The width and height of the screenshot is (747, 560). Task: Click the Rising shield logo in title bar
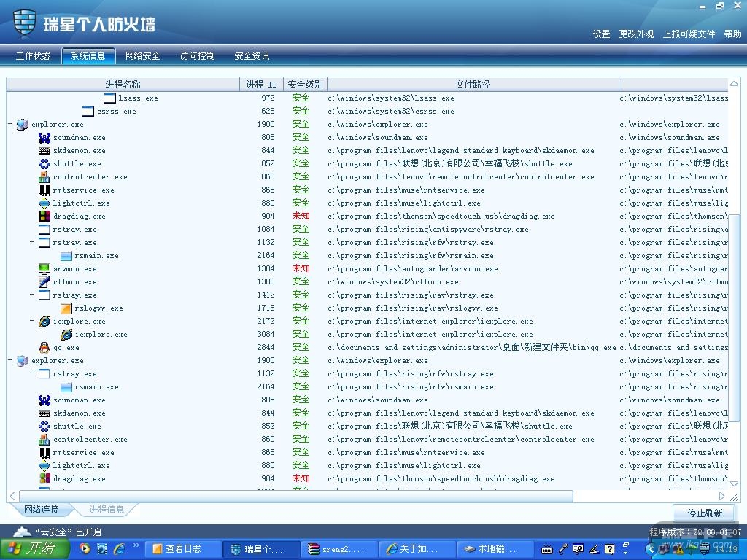[x=25, y=23]
